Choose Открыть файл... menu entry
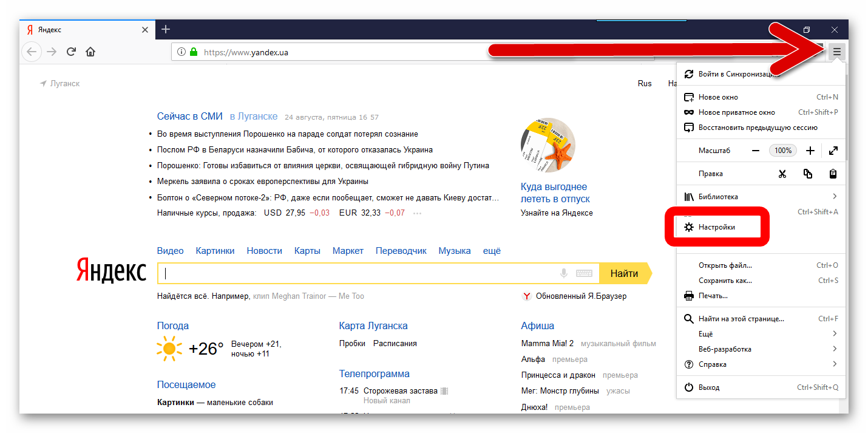Screen dimensions: 868x433 point(761,265)
